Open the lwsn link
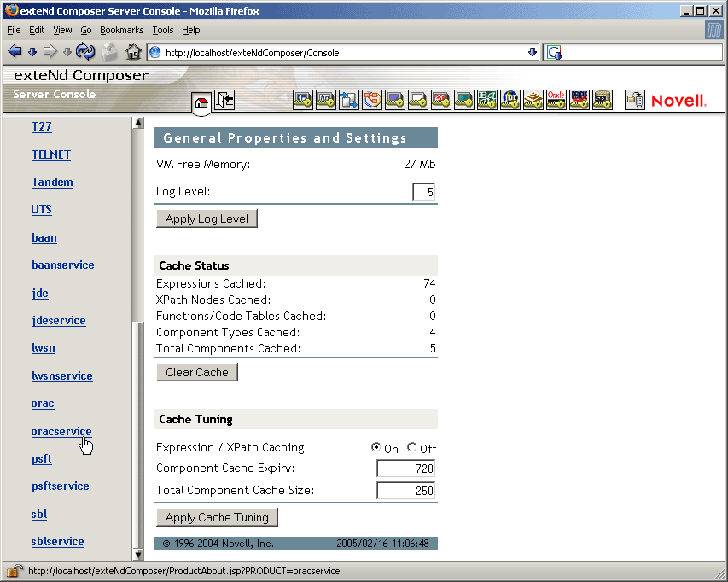 point(44,347)
